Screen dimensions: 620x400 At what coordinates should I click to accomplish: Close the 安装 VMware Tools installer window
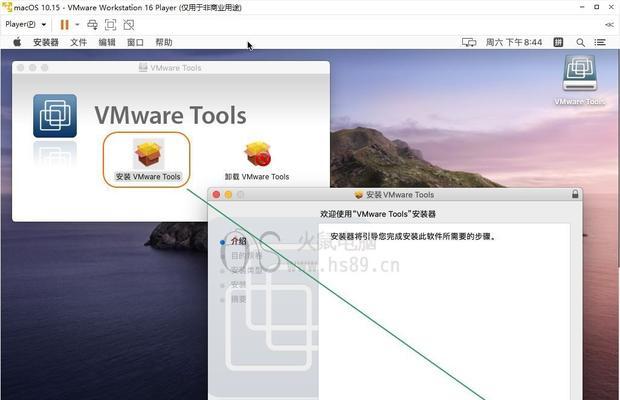pos(216,194)
